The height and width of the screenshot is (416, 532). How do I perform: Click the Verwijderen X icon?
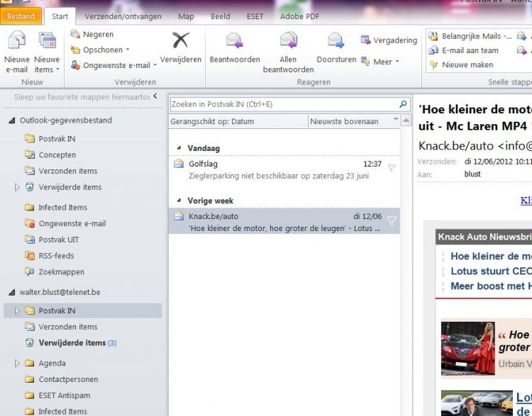(181, 41)
